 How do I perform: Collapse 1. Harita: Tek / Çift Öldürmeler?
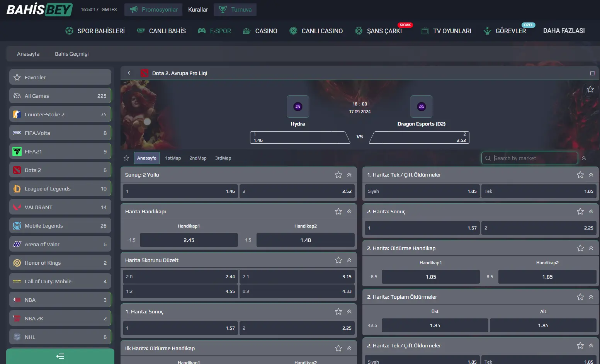[x=591, y=175]
